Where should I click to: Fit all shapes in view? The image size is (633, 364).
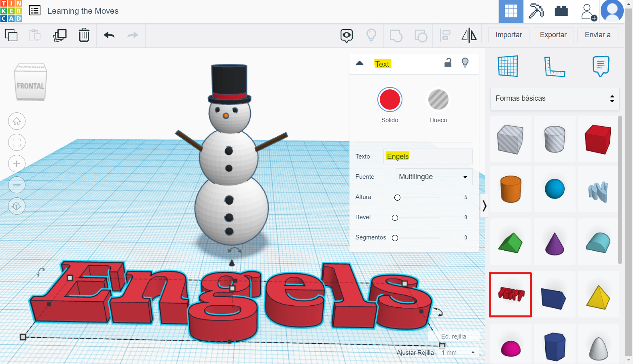(17, 142)
